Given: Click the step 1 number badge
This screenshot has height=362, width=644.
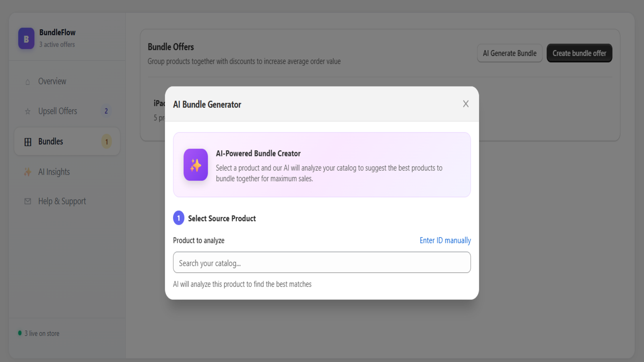Looking at the screenshot, I should [x=179, y=218].
